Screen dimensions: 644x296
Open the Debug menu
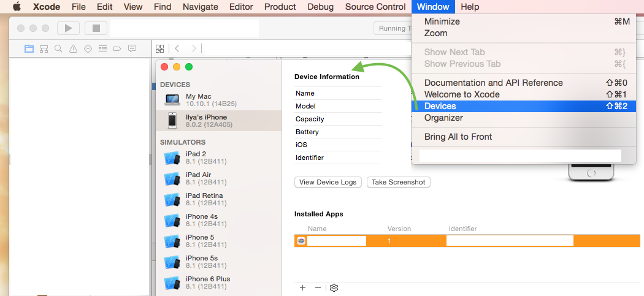coord(320,7)
